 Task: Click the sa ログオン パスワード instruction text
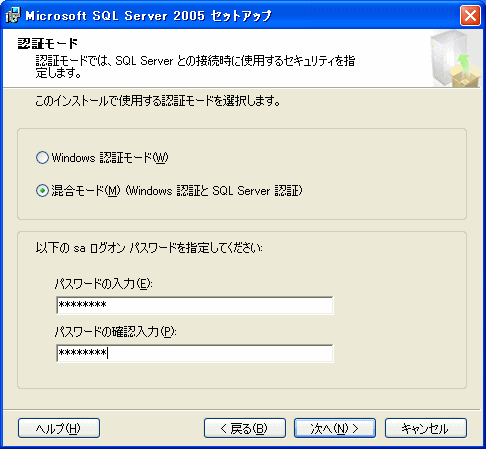coord(149,248)
